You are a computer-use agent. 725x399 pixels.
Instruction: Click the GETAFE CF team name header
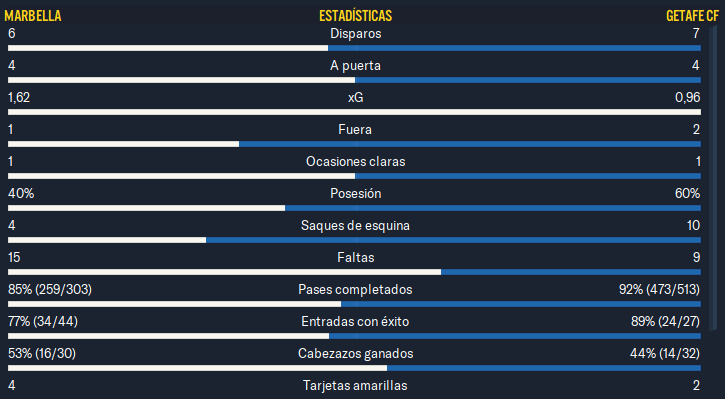[x=692, y=16]
